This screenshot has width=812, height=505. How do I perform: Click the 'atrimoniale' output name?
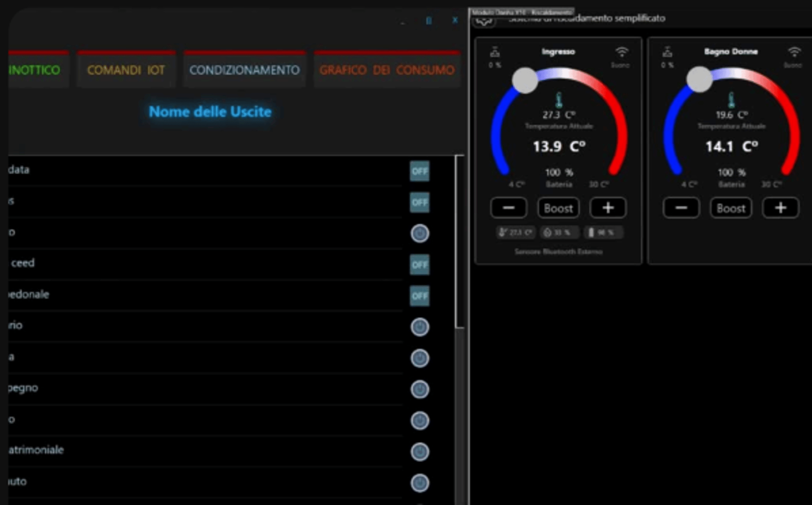[x=36, y=450]
